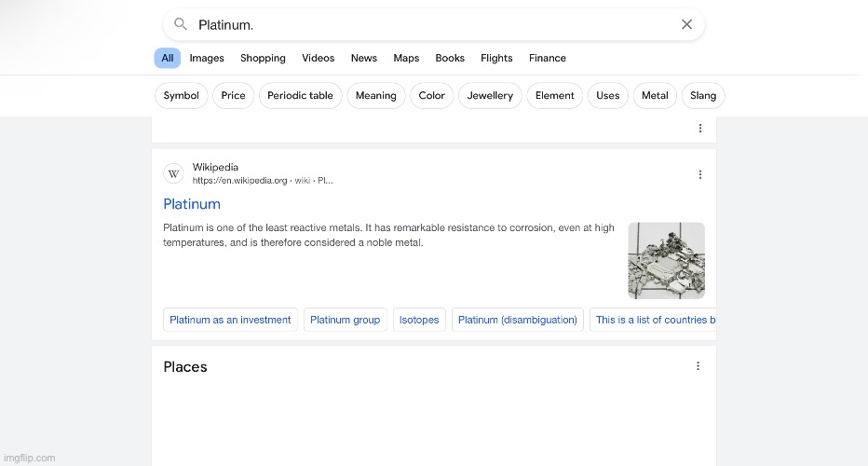The height and width of the screenshot is (466, 868).
Task: Select the Meaning filter chip
Action: pyautogui.click(x=376, y=95)
